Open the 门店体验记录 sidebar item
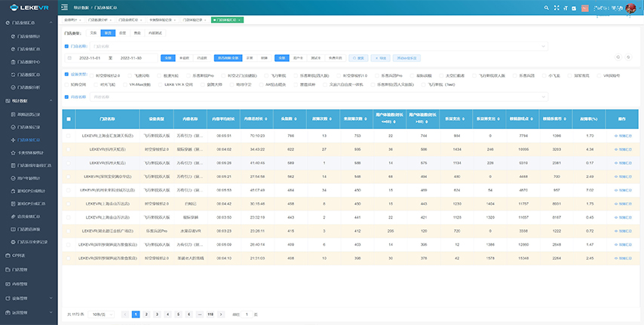Image resolution: width=644 pixels, height=325 pixels. [29, 127]
